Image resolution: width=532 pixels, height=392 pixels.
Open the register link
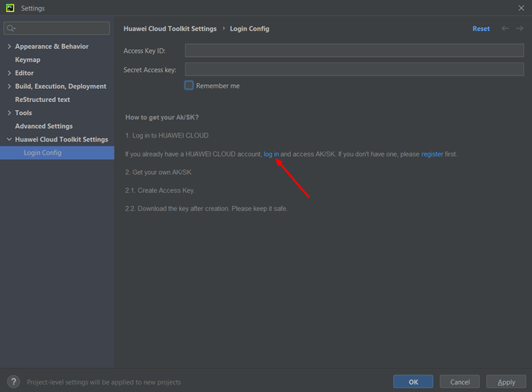pos(432,154)
